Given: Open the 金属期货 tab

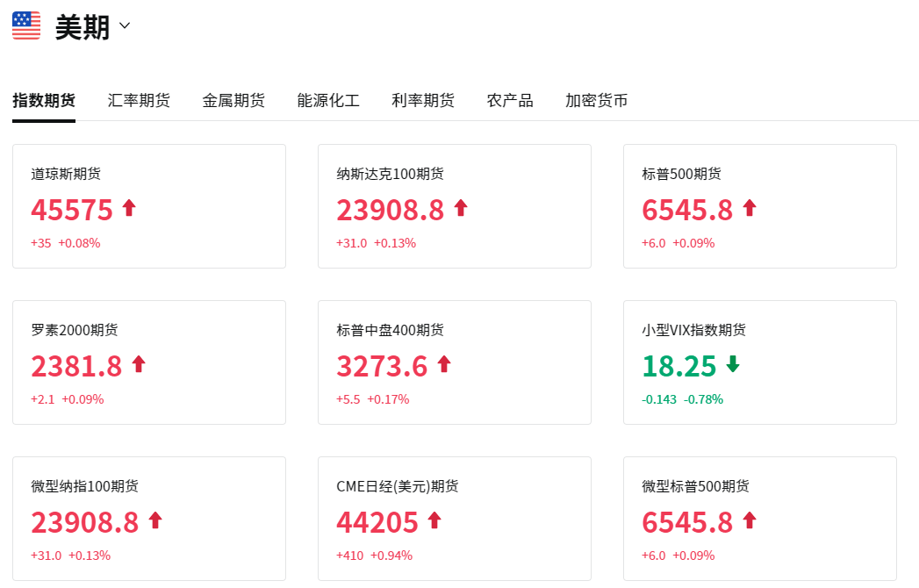Looking at the screenshot, I should click(x=233, y=100).
